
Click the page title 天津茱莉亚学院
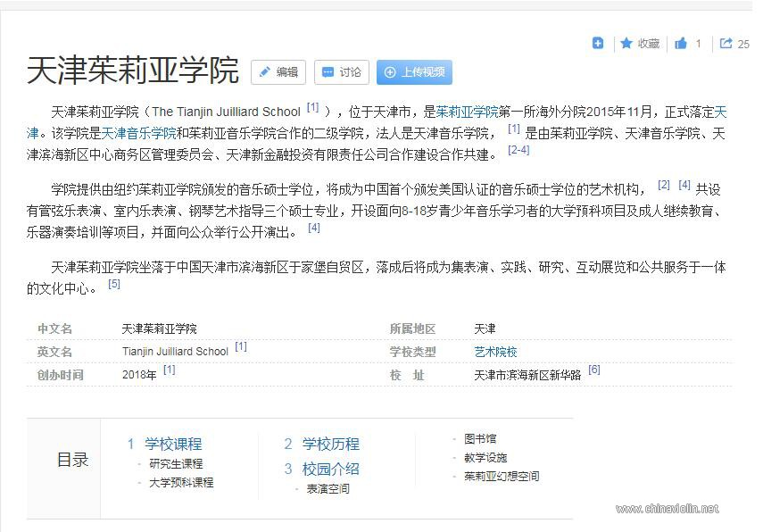[132, 71]
